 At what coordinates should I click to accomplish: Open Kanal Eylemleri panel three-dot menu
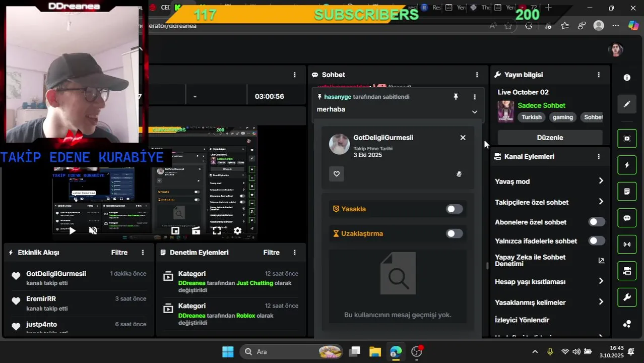(599, 156)
